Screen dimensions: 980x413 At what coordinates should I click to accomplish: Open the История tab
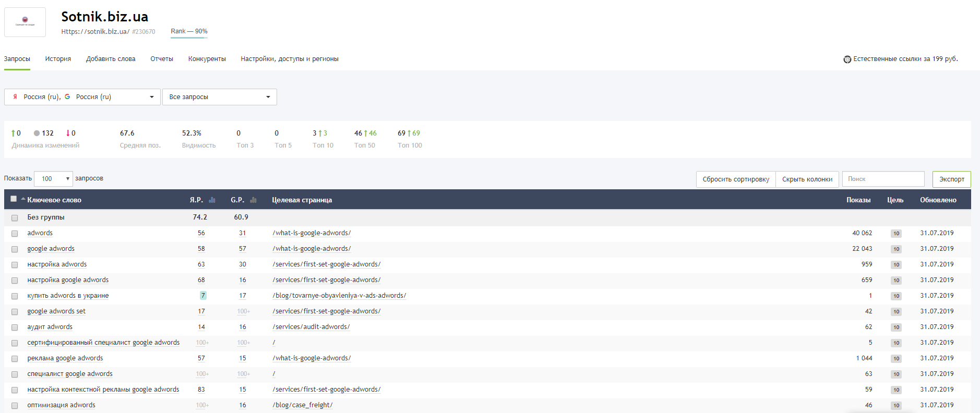(x=58, y=59)
